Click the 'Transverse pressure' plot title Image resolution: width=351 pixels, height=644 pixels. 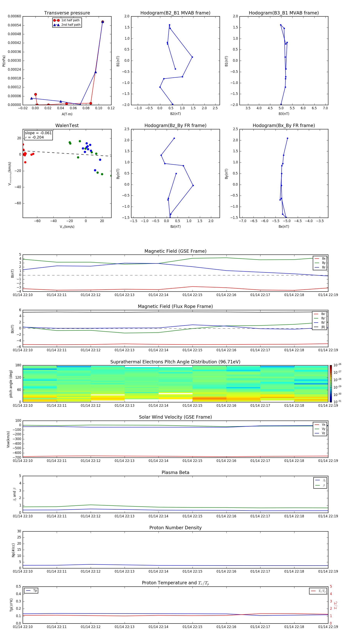[67, 13]
